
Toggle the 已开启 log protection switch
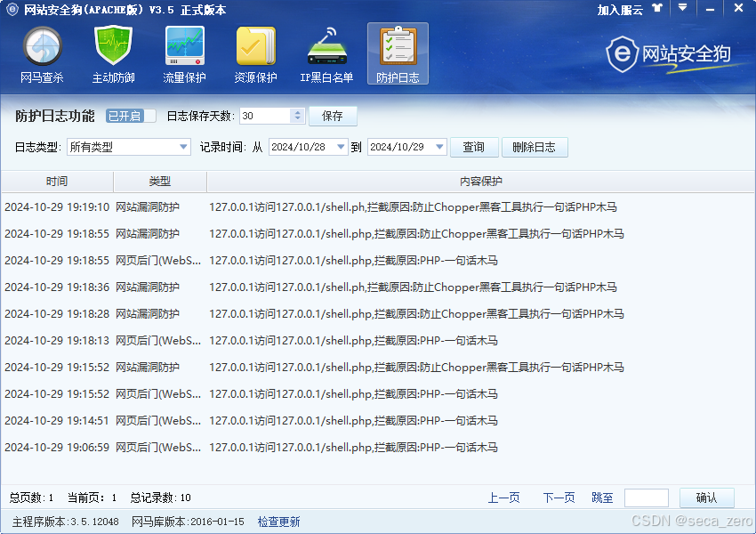[x=131, y=116]
